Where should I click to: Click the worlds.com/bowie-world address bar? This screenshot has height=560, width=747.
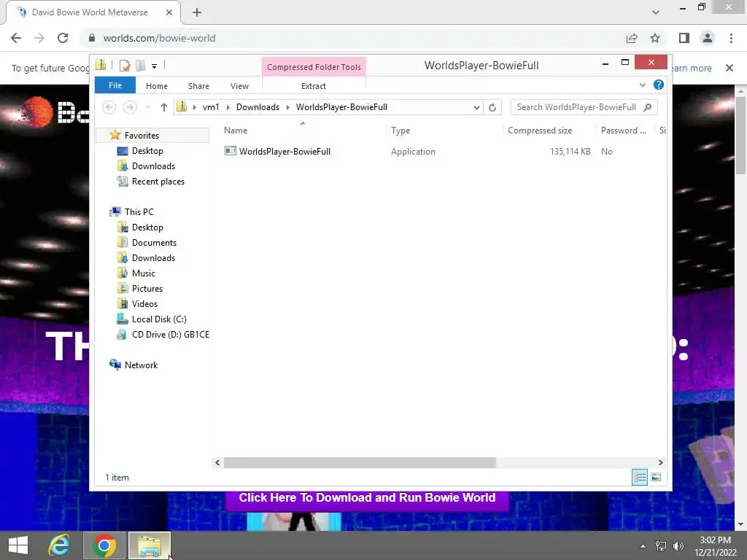point(159,38)
